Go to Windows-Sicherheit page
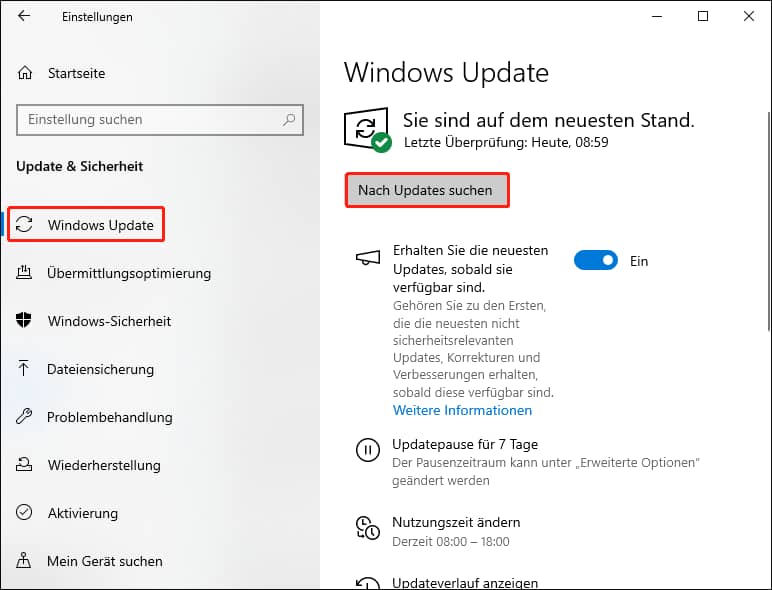This screenshot has width=772, height=590. click(x=109, y=321)
